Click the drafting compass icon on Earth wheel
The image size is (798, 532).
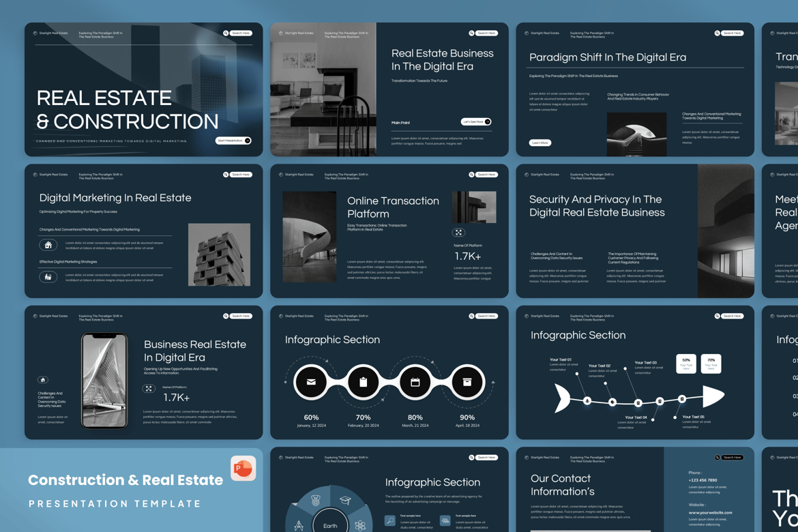point(299,525)
